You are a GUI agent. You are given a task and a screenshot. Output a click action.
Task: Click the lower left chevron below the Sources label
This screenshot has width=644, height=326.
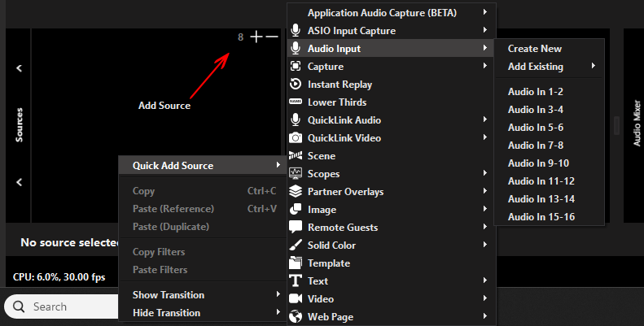pos(19,182)
